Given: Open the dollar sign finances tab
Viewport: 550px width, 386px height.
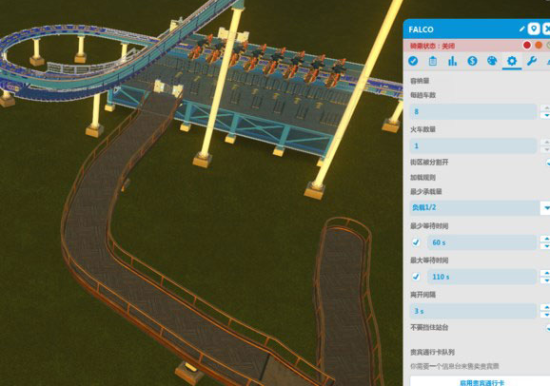Looking at the screenshot, I should click(472, 61).
